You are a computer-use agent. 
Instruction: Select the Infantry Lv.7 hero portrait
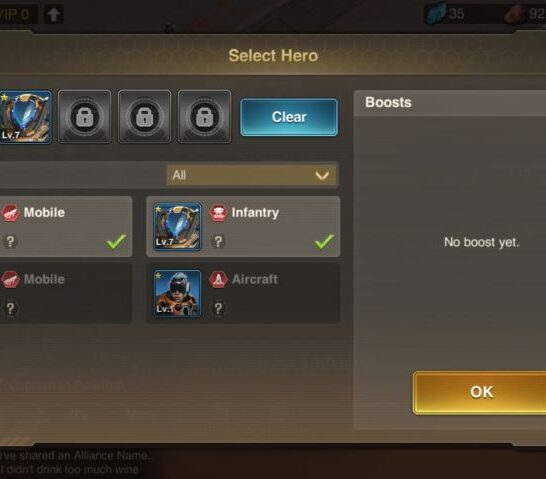tap(177, 227)
